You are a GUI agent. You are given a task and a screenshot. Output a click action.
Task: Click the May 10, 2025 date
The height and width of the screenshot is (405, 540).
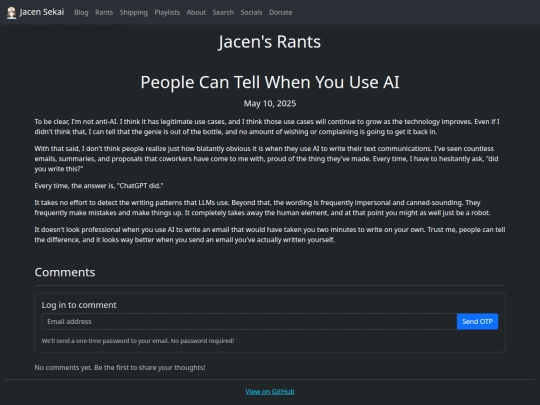click(270, 103)
